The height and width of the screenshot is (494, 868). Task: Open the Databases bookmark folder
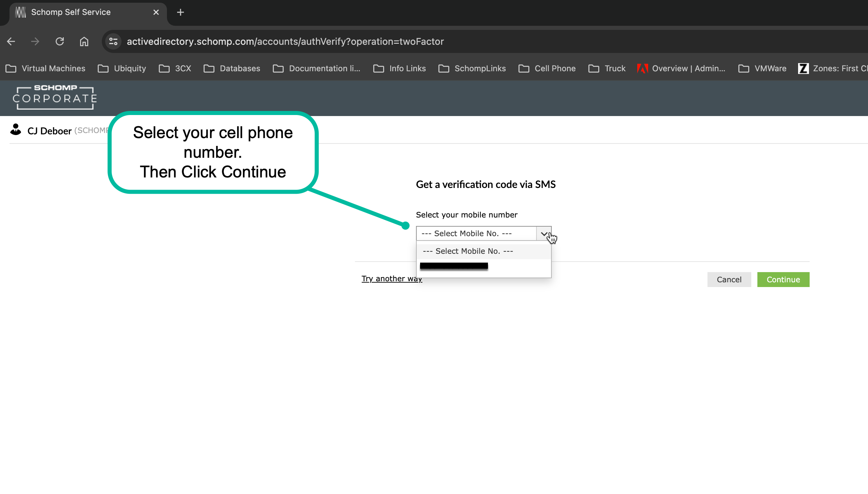click(x=232, y=69)
